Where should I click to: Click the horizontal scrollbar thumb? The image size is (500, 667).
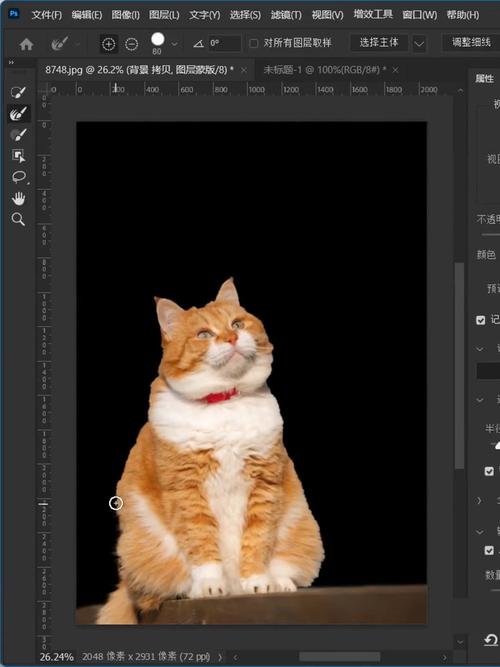340,657
